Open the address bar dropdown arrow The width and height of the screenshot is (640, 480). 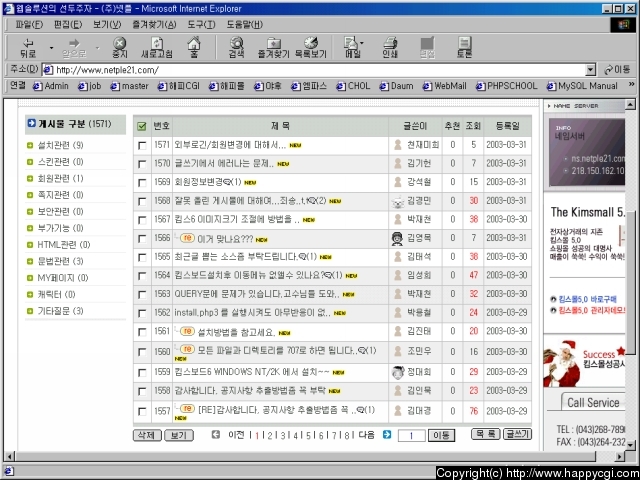pyautogui.click(x=590, y=70)
